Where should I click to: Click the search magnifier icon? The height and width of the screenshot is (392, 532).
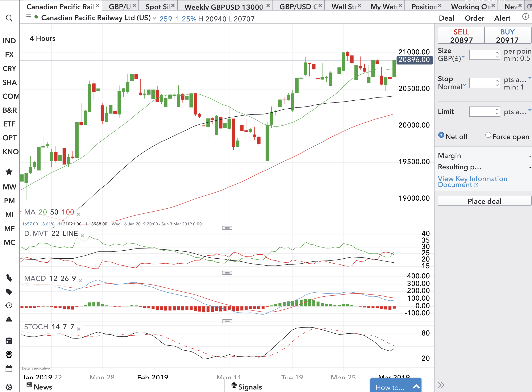(9, 18)
